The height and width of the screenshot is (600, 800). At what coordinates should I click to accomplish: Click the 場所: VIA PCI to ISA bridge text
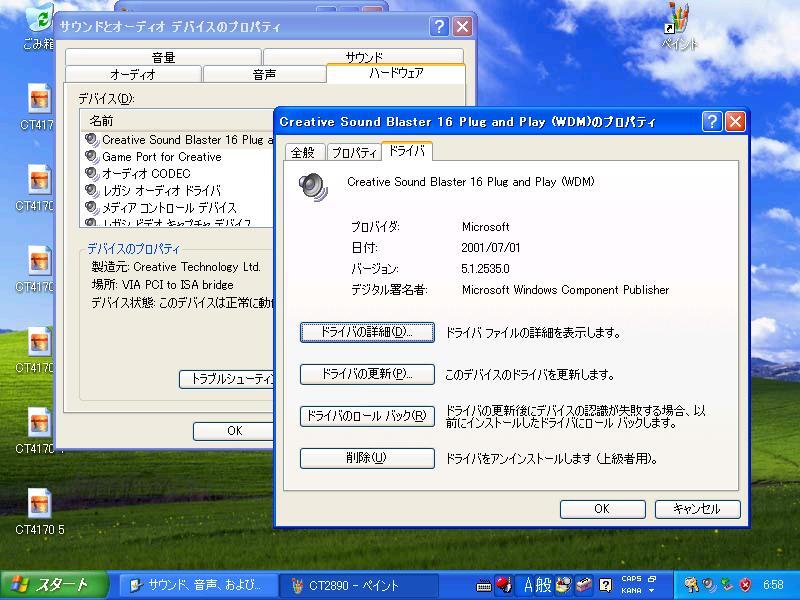pyautogui.click(x=162, y=285)
